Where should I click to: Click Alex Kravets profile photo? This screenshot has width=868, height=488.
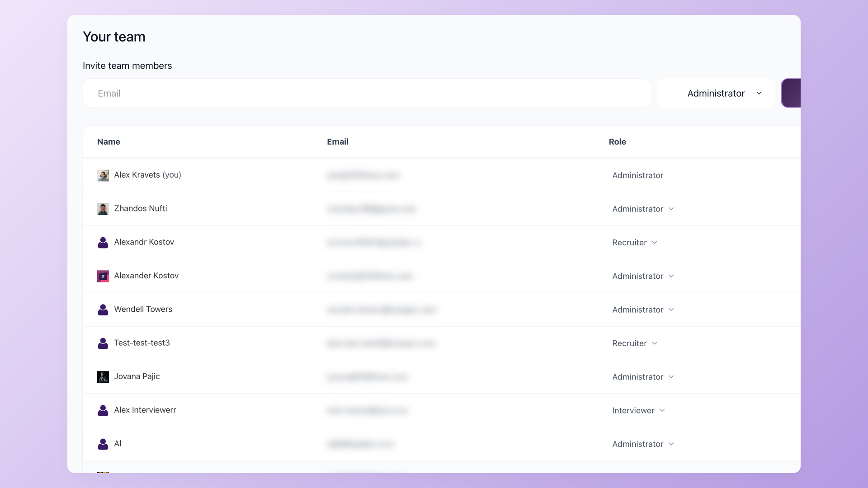coord(103,175)
